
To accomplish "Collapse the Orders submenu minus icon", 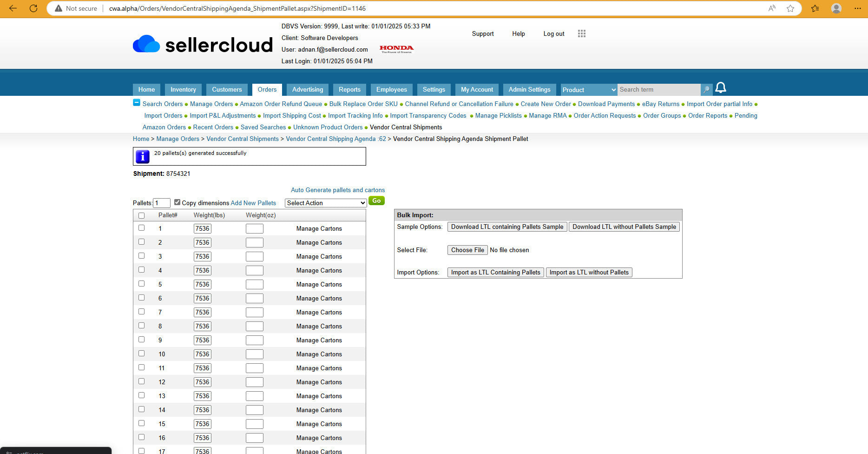I will pyautogui.click(x=137, y=103).
